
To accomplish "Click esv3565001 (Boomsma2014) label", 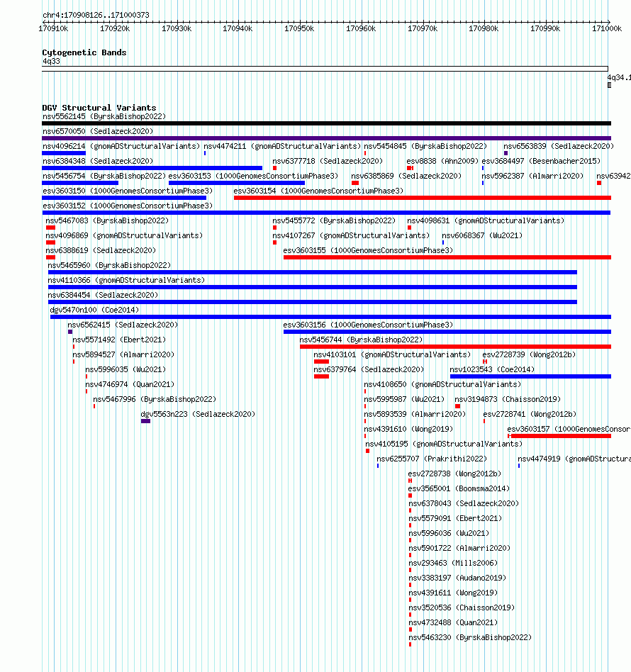I will (459, 488).
